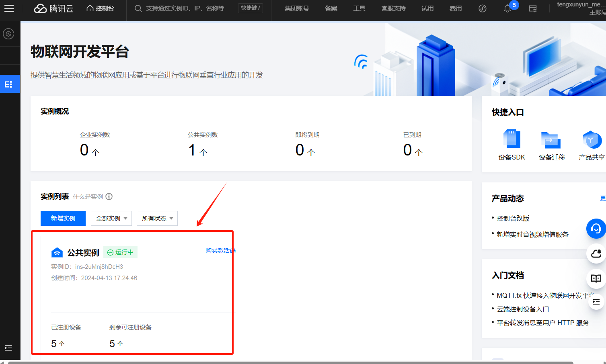The height and width of the screenshot is (364, 606).
Task: Click the search box for instance ID
Action: click(x=185, y=8)
